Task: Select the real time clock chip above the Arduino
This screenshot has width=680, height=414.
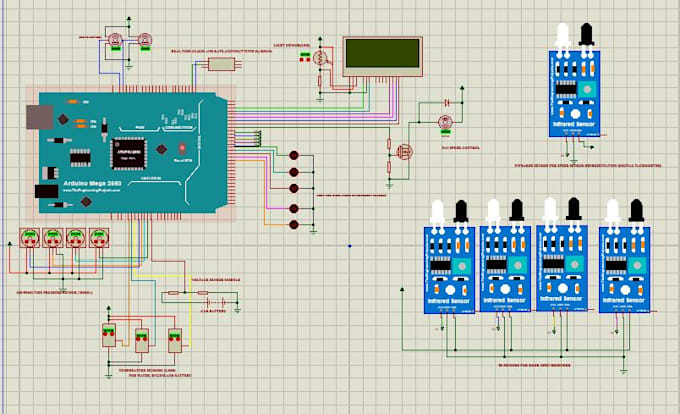Action: point(221,65)
